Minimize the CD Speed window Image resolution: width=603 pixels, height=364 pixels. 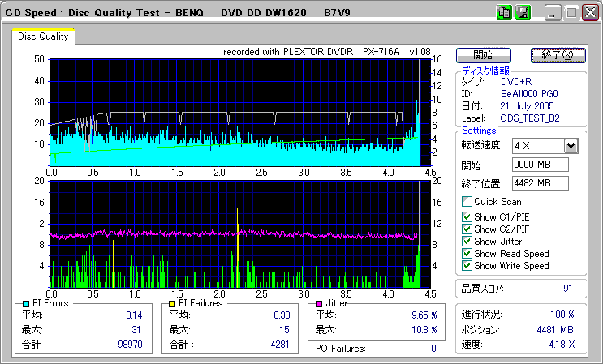[x=553, y=13]
